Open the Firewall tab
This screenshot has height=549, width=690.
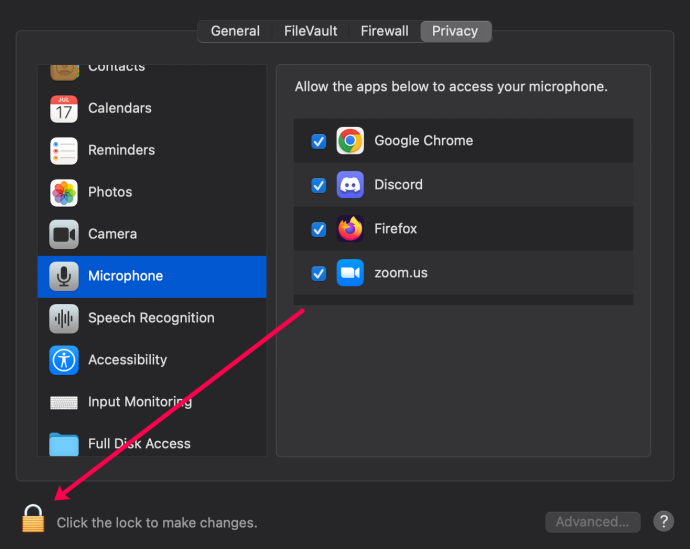click(x=385, y=31)
